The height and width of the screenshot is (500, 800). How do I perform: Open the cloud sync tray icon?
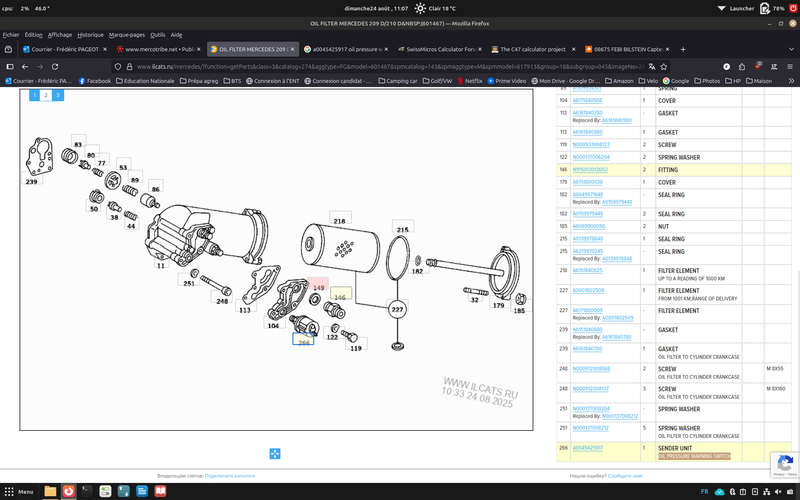[x=719, y=492]
